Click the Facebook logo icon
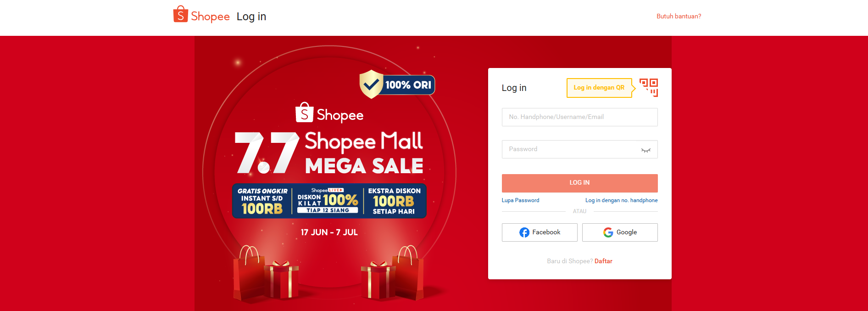 point(524,232)
